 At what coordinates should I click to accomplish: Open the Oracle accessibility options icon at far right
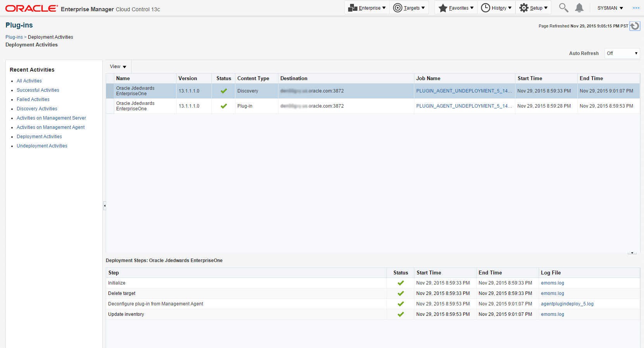click(x=636, y=8)
